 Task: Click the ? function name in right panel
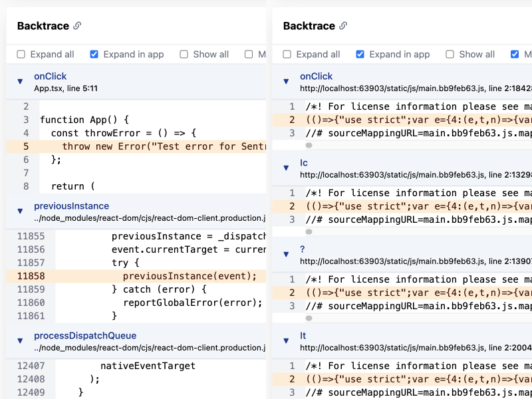(303, 249)
